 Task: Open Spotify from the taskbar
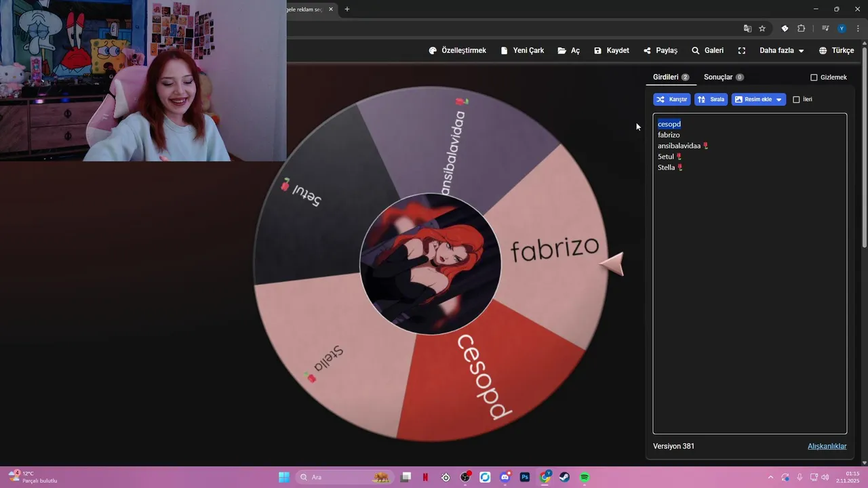pos(585,477)
